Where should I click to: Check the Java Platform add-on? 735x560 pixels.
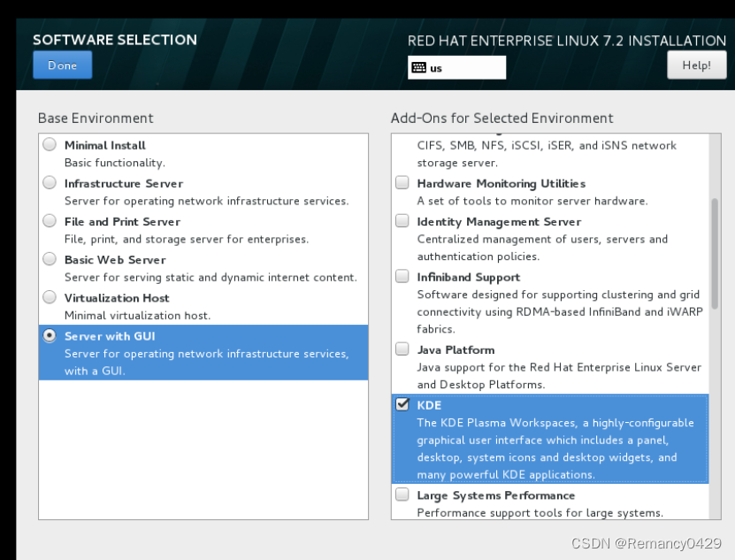click(402, 349)
